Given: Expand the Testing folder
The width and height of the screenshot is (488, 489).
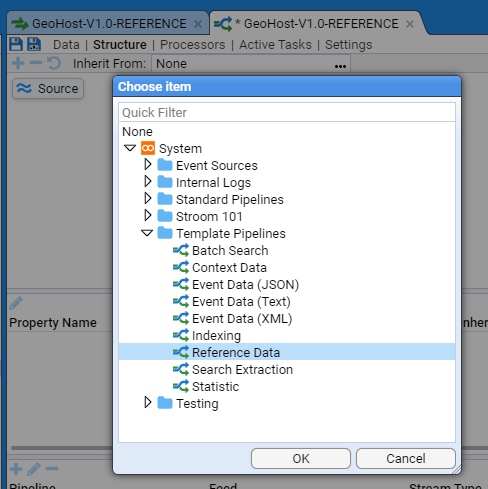Looking at the screenshot, I should pos(148,402).
